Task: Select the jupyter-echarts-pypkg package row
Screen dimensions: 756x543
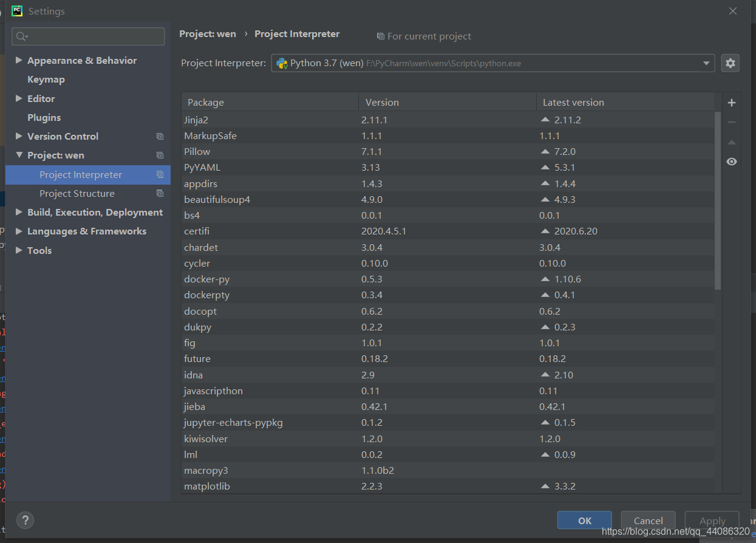Action: click(x=448, y=422)
